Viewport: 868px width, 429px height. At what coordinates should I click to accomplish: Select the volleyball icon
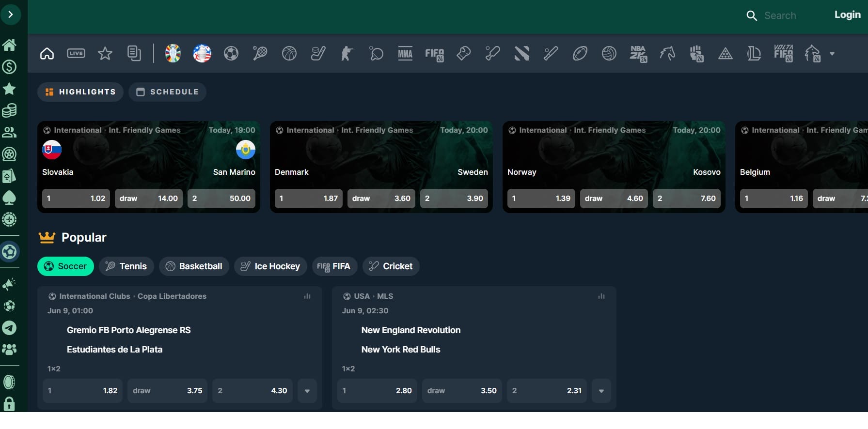[609, 53]
